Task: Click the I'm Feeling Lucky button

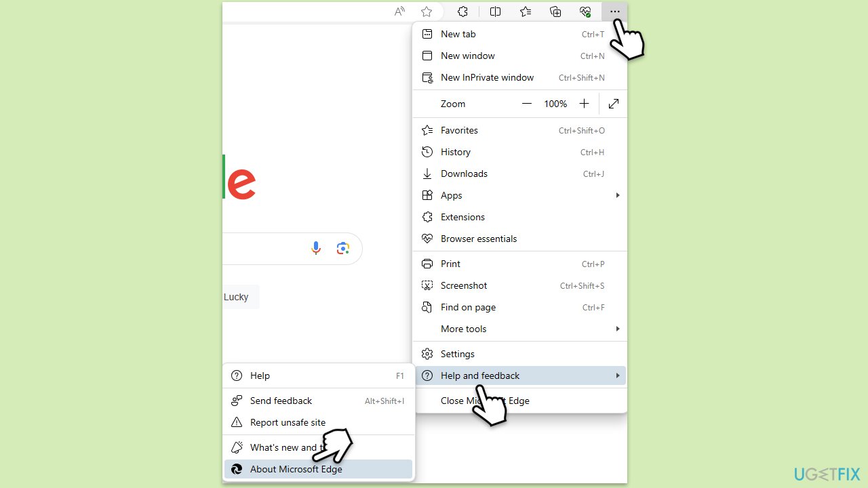Action: coord(241,297)
